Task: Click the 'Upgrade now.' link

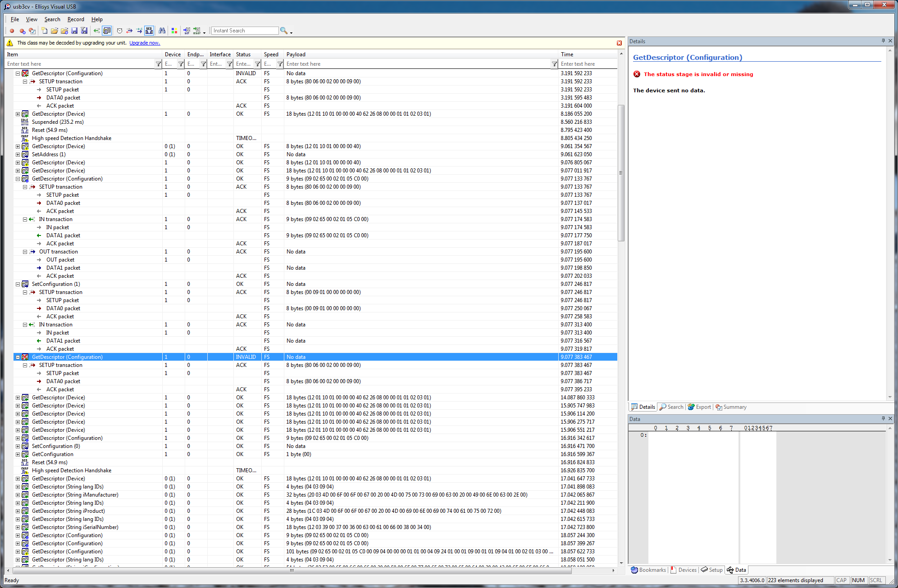Action: [145, 43]
